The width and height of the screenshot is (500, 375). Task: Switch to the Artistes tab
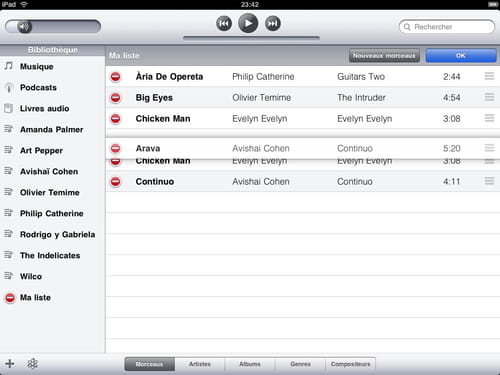pyautogui.click(x=200, y=364)
